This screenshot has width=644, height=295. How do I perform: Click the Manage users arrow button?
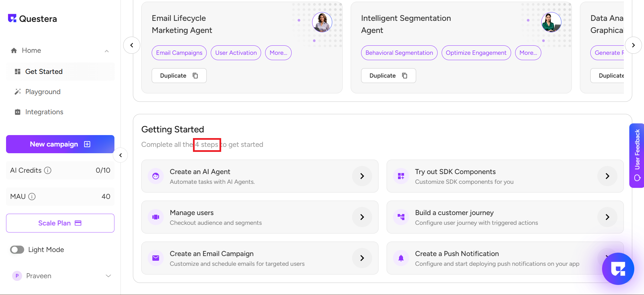click(x=362, y=217)
